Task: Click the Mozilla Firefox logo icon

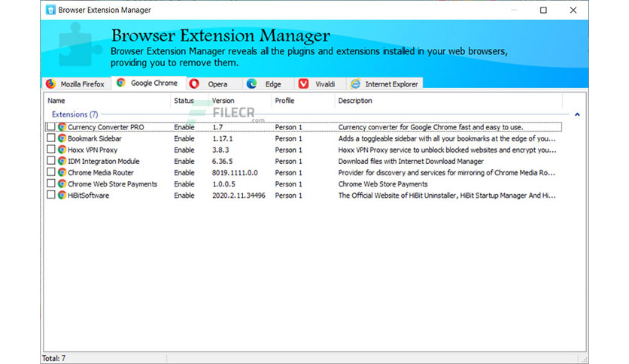Action: 50,83
